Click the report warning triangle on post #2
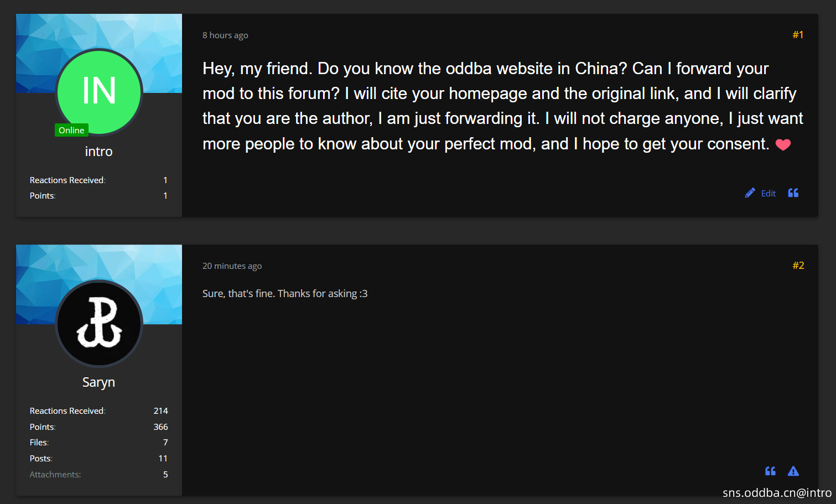Viewport: 836px width, 504px height. coord(793,471)
